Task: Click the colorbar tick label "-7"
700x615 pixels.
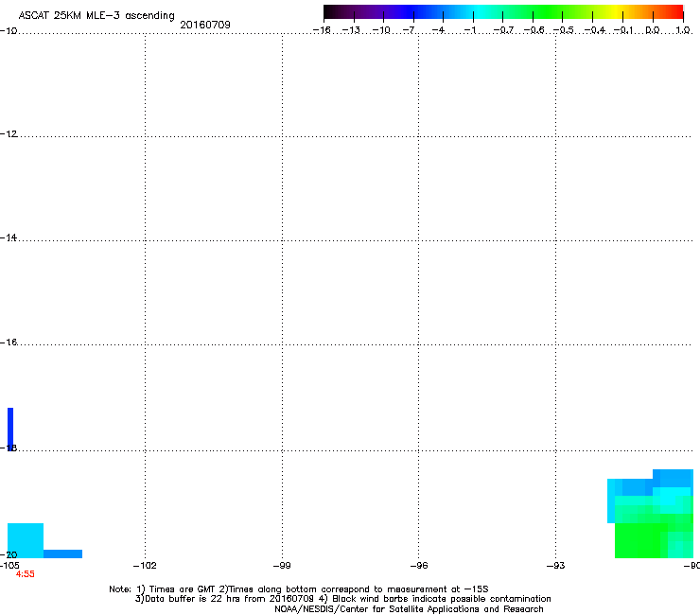Action: 409,30
